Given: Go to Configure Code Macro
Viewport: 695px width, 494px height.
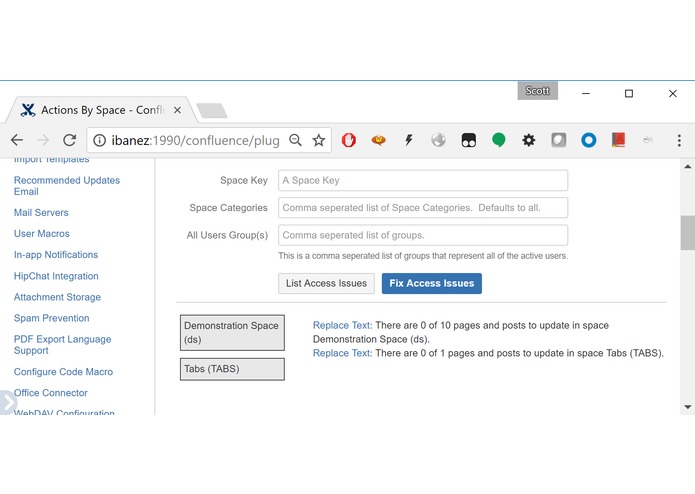Looking at the screenshot, I should 63,372.
